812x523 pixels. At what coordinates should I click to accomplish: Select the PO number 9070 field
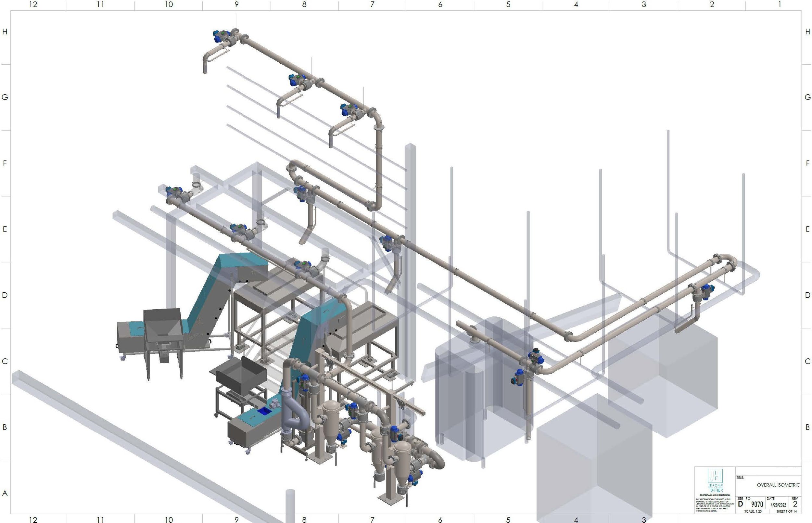point(757,504)
